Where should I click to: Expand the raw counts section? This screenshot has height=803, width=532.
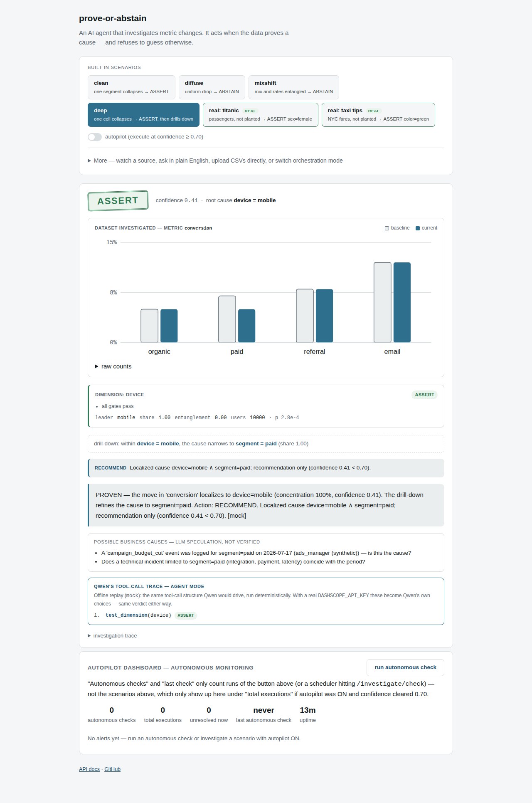click(x=113, y=366)
